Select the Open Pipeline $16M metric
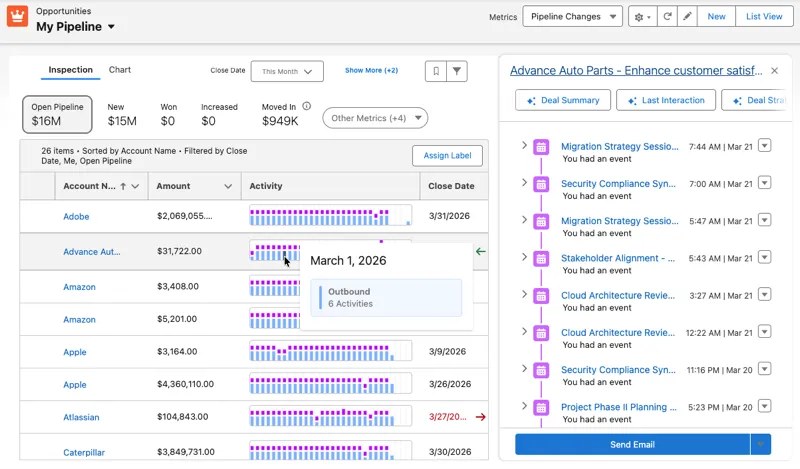Image resolution: width=800 pixels, height=469 pixels. click(57, 114)
